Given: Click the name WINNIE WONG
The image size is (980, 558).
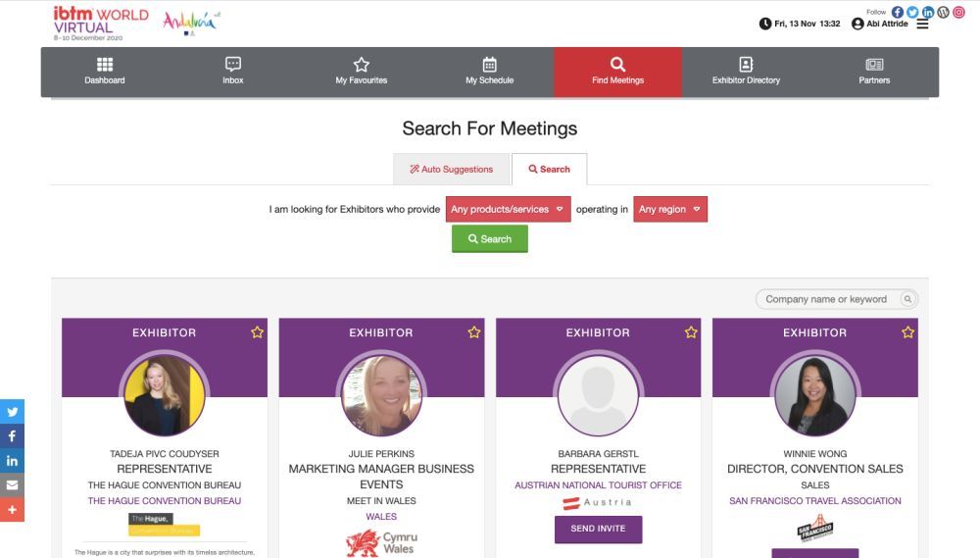Looking at the screenshot, I should 815,453.
